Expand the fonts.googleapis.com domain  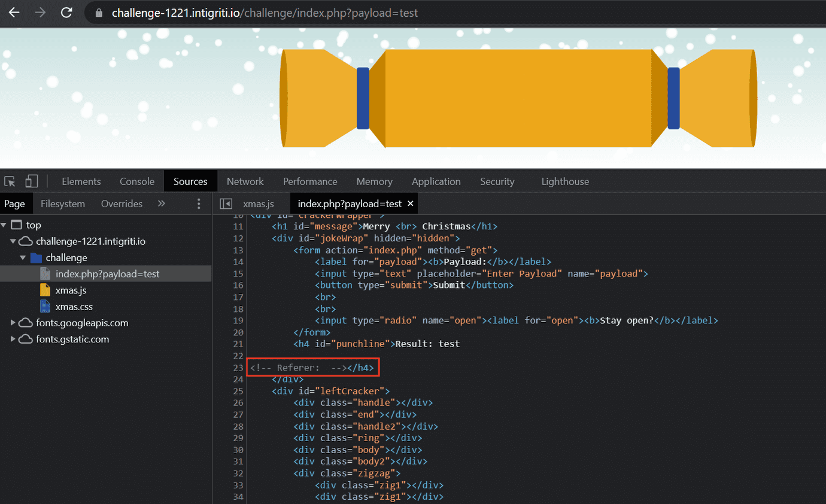pyautogui.click(x=13, y=323)
